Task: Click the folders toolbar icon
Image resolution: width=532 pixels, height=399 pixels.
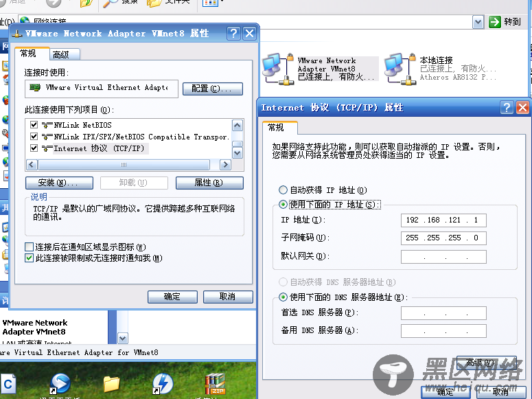Action: pos(154,3)
